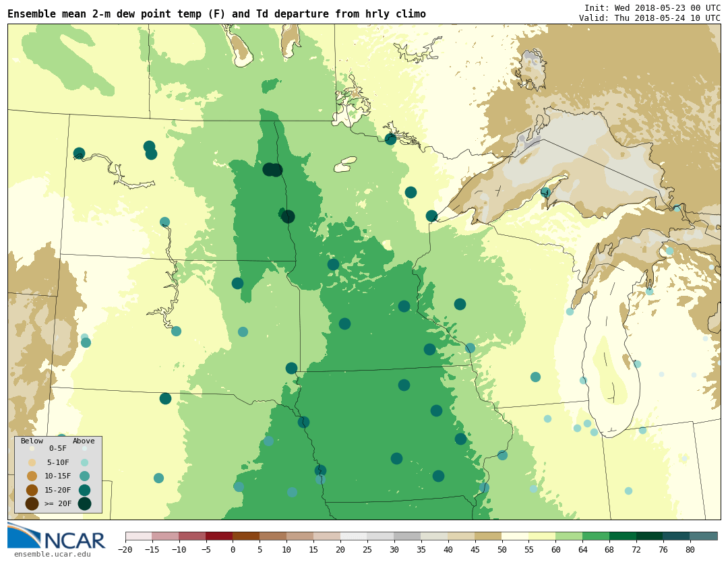Click the brown legend circle for below 5-10F
Screen dimensions: 728x562
coord(32,462)
